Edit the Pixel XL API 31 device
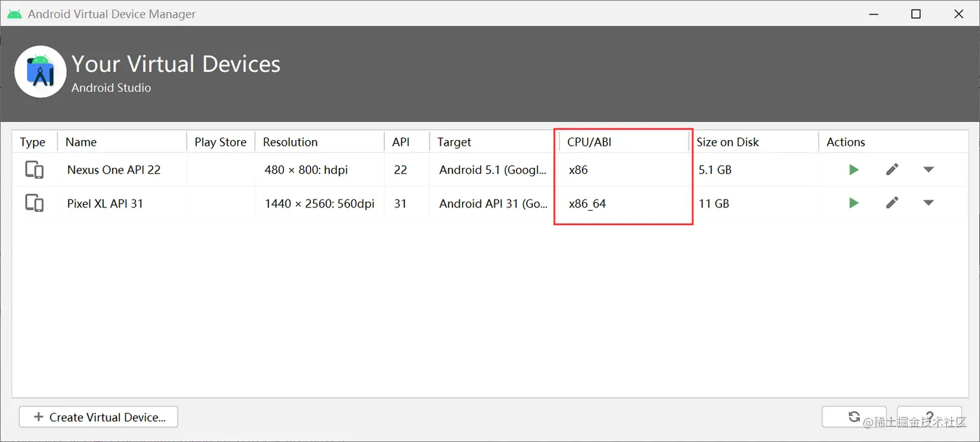This screenshot has height=442, width=980. pos(892,203)
